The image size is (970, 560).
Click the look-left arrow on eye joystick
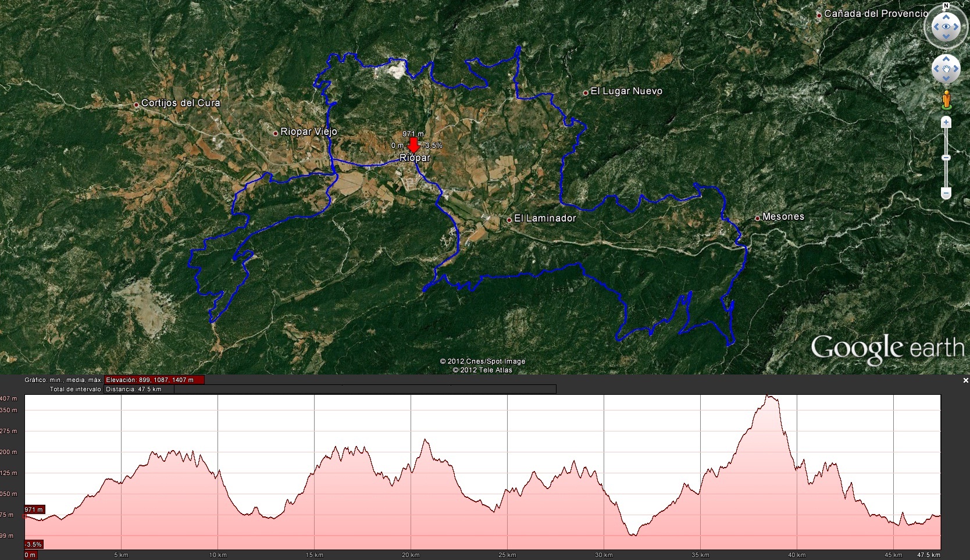(x=936, y=27)
